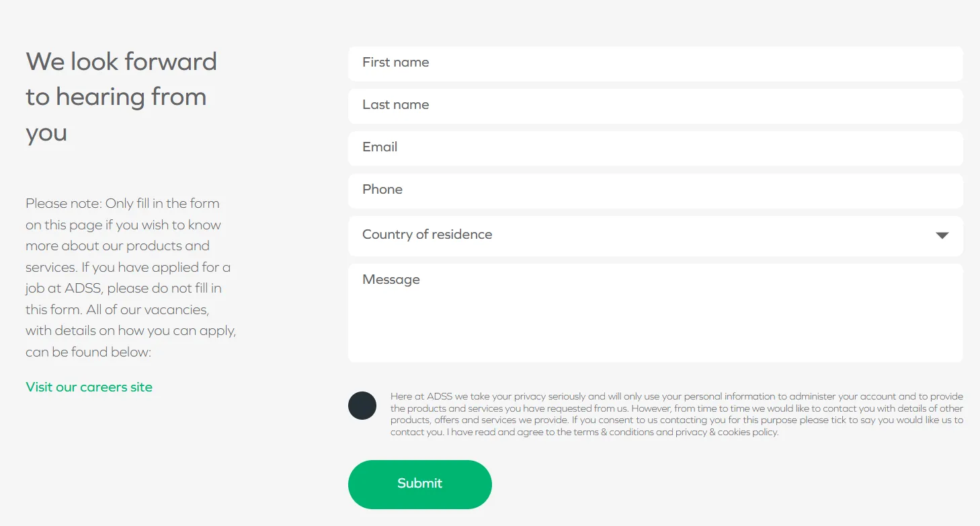Click the First name input field

(655, 63)
